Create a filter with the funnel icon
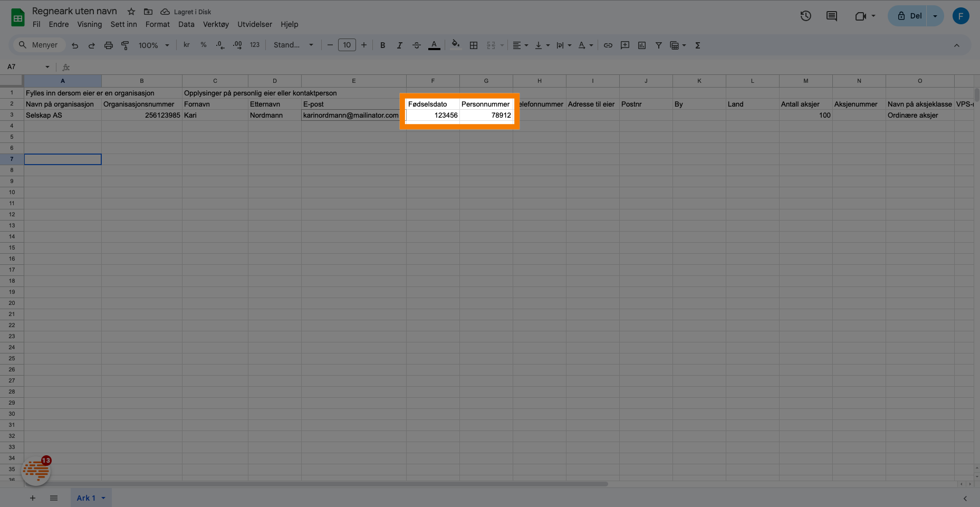 point(659,45)
